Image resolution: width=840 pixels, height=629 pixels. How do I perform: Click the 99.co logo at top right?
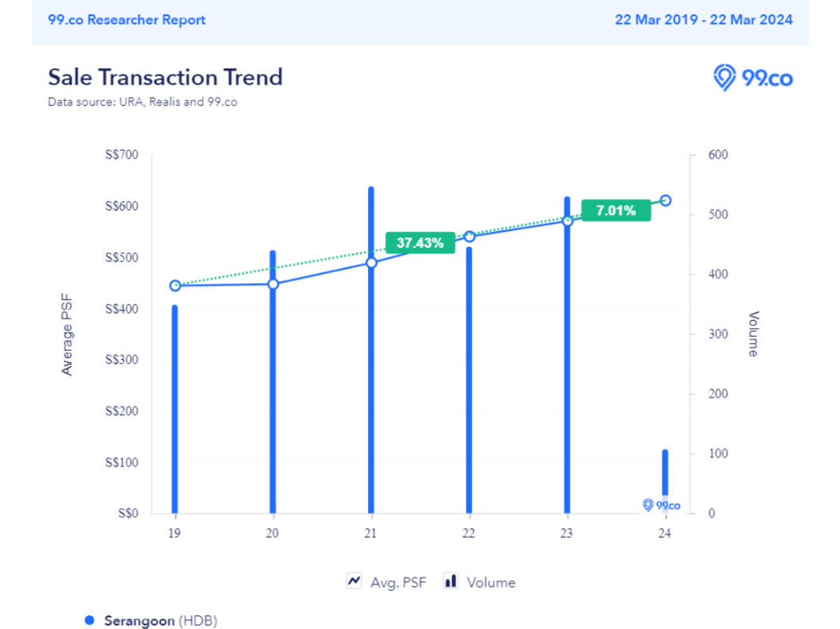click(x=752, y=78)
